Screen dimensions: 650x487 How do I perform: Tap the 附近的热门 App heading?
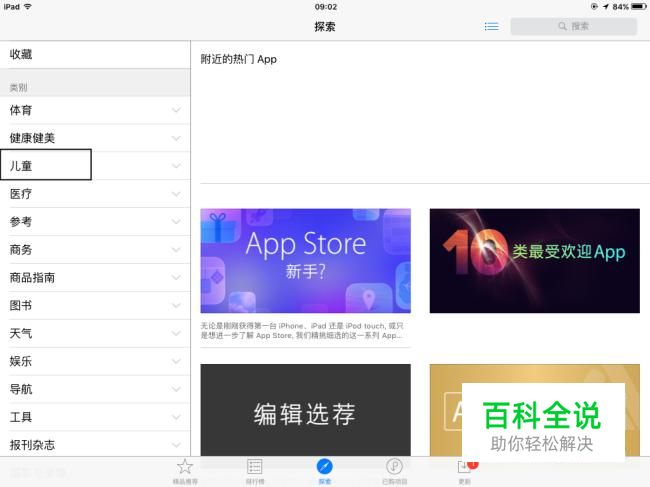[238, 59]
